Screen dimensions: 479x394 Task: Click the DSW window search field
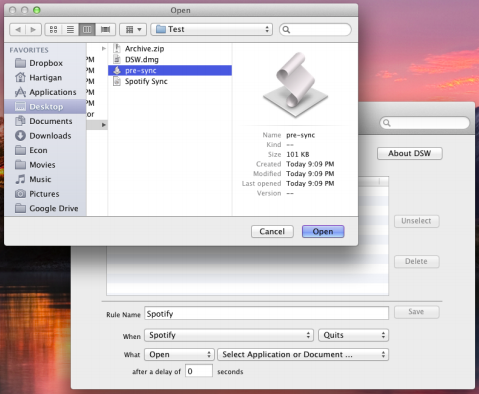[x=424, y=123]
